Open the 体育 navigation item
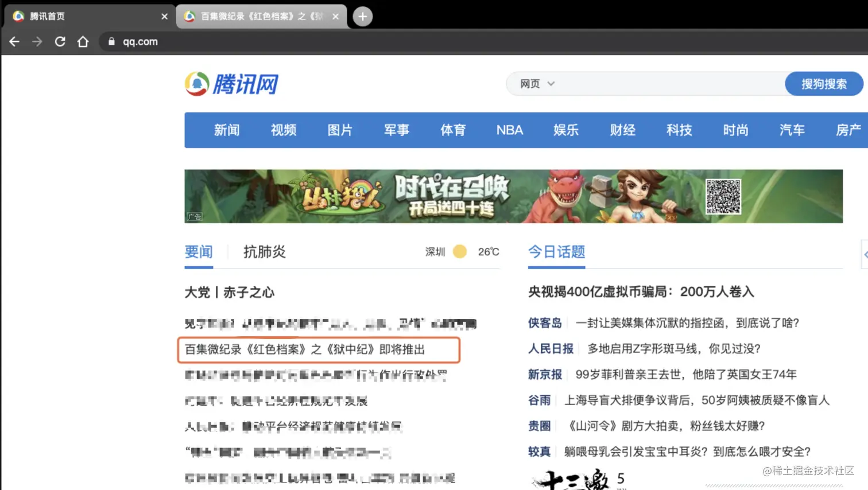The width and height of the screenshot is (868, 490). pyautogui.click(x=453, y=130)
